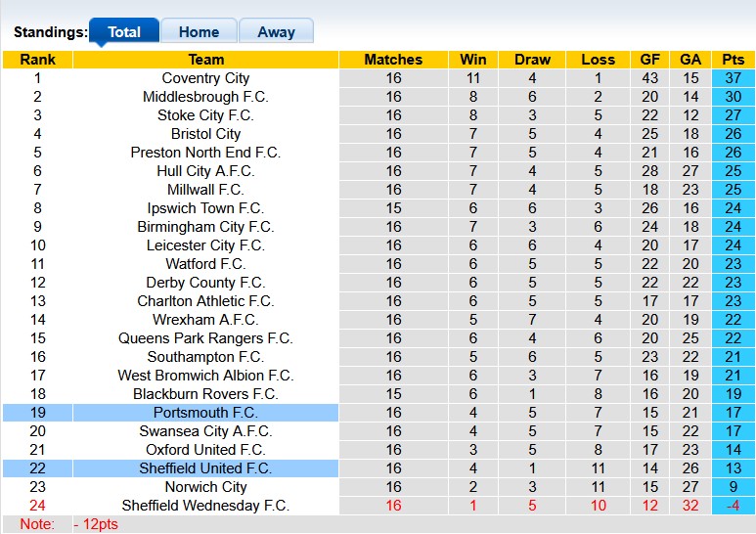
Task: Click the Pts column header
Action: (733, 60)
